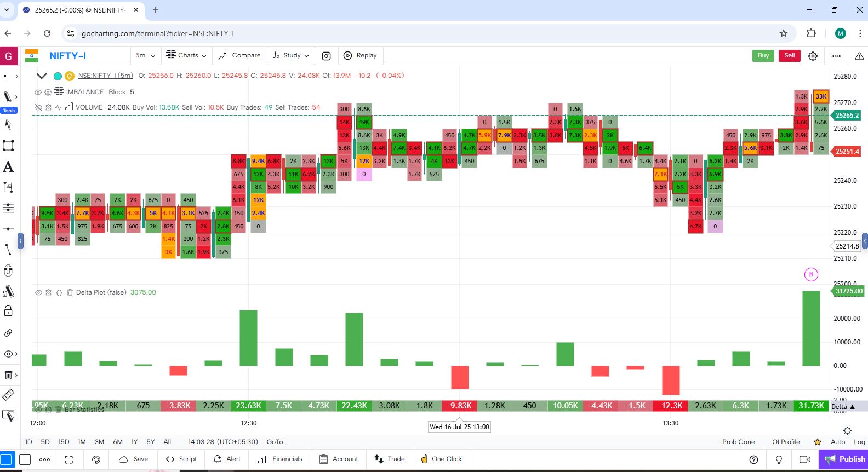
Task: Click the green Buy button
Action: click(x=763, y=55)
